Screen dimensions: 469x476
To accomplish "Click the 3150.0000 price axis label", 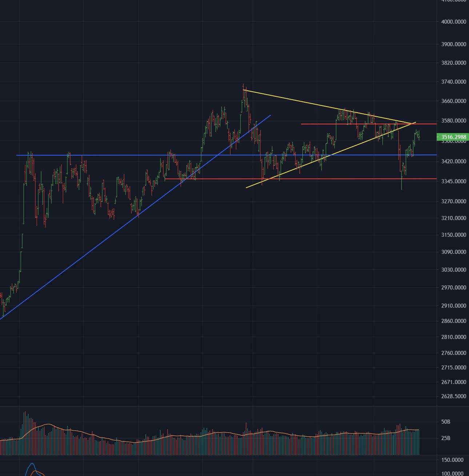I will (453, 235).
